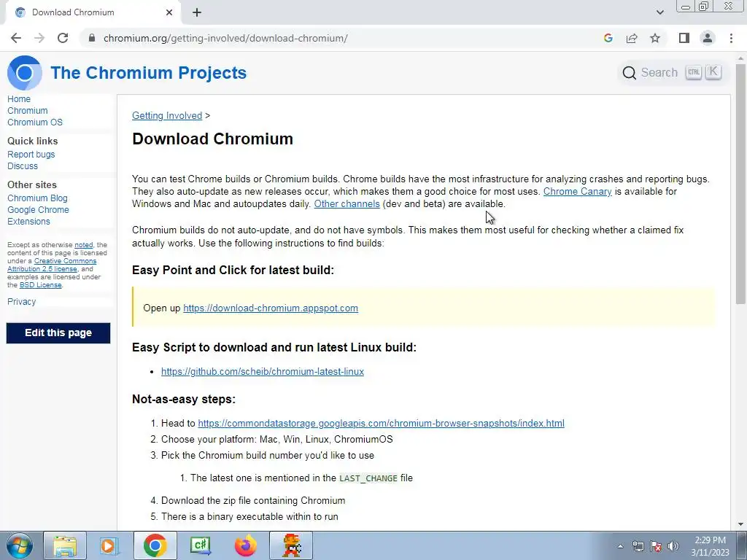Visit the Chromium Blog link
The width and height of the screenshot is (747, 560).
[37, 198]
